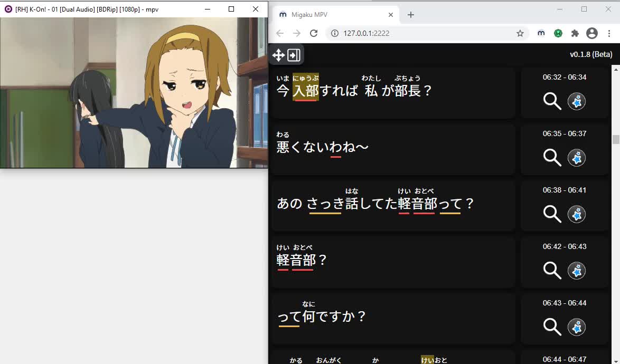Click the version label v0.1.8 (Beta)
The width and height of the screenshot is (620, 364).
pyautogui.click(x=591, y=54)
